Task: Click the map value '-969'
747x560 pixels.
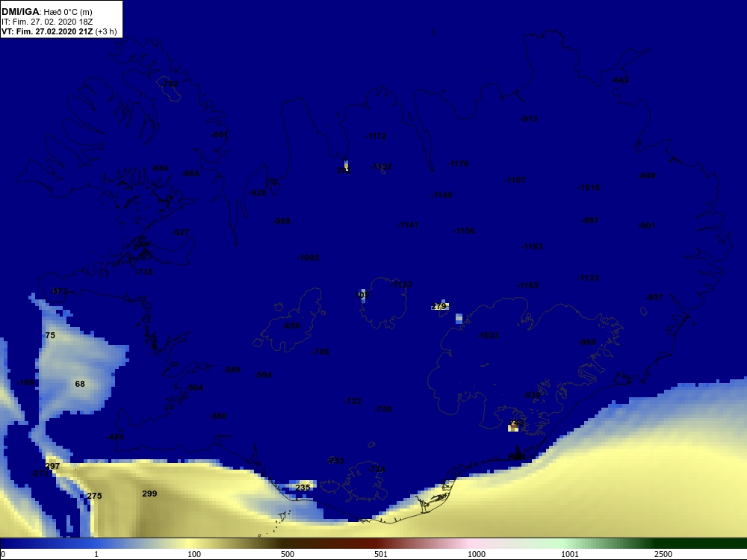Action: tap(282, 221)
